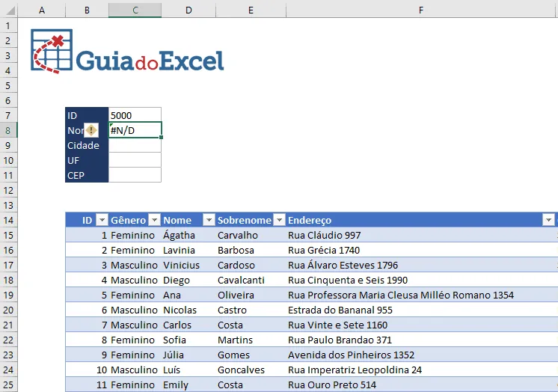Select the UF label cell
This screenshot has height=392, width=558.
click(x=87, y=160)
